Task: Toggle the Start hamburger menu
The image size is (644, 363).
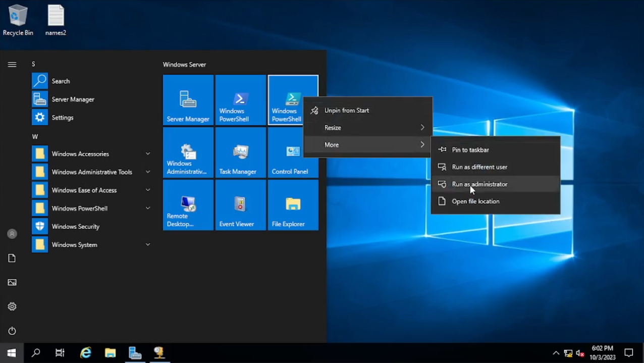Action: pos(12,64)
